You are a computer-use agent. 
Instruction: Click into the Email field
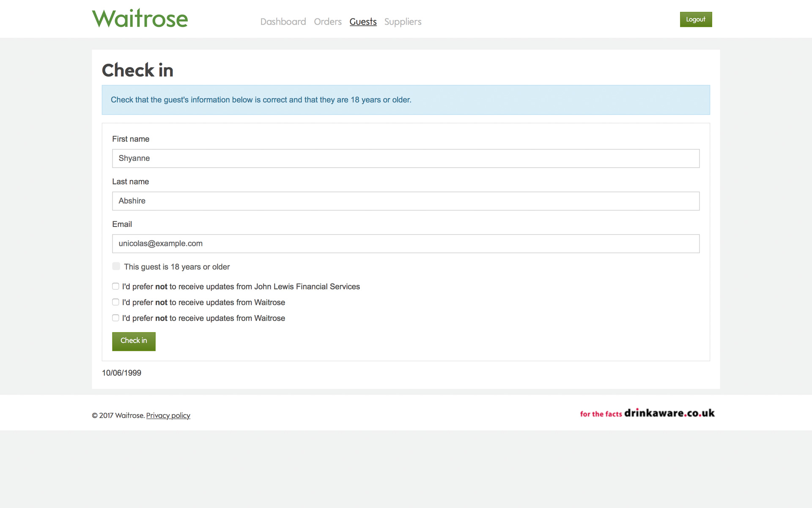406,244
